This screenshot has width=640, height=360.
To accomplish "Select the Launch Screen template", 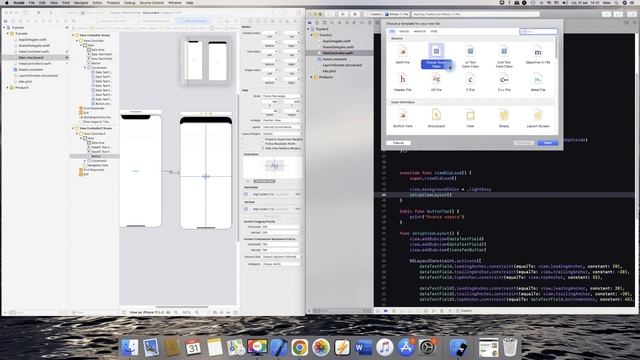I will 538,118.
